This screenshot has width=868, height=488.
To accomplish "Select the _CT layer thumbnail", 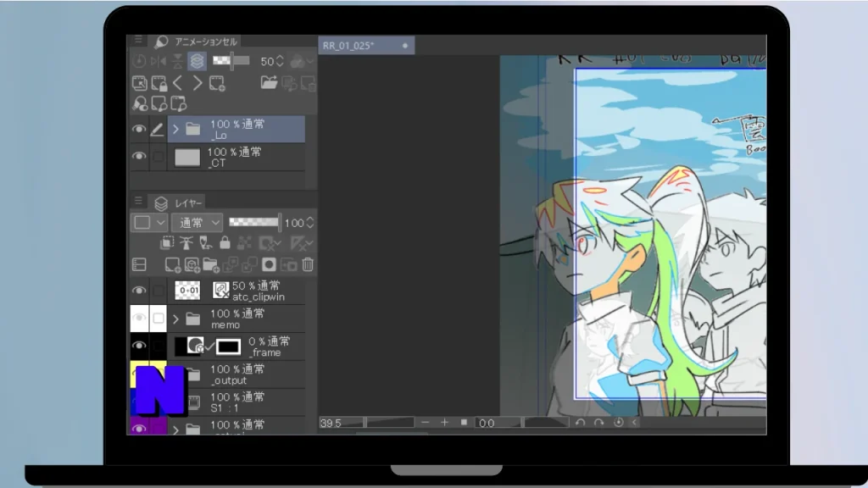I will pyautogui.click(x=187, y=157).
